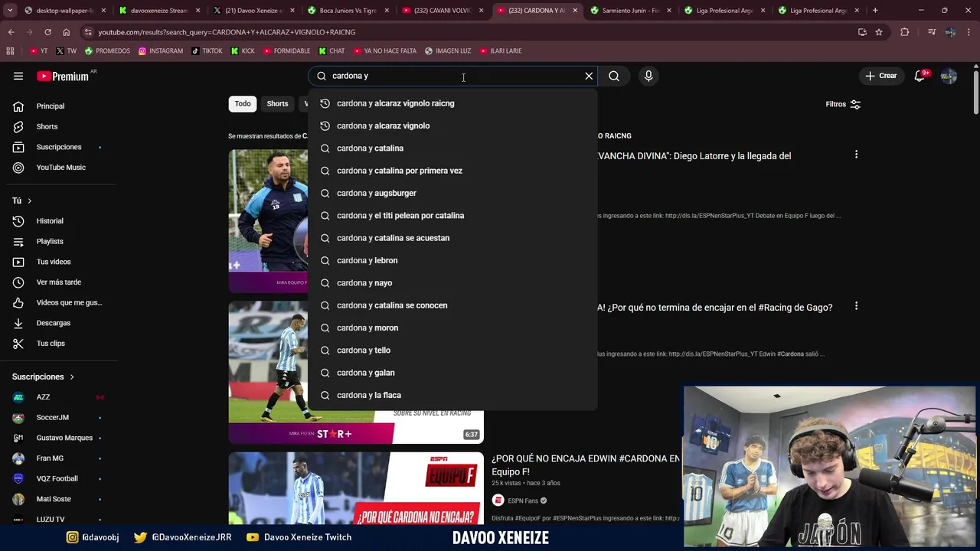980x551 pixels.
Task: Open the Mati Soste subscription
Action: coord(54,499)
